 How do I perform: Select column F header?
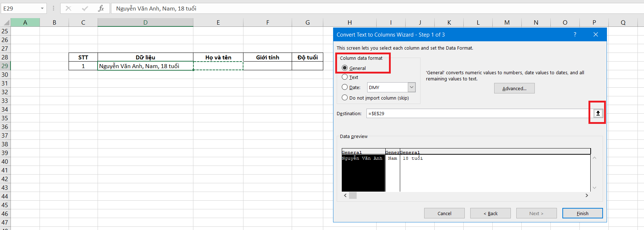click(267, 22)
